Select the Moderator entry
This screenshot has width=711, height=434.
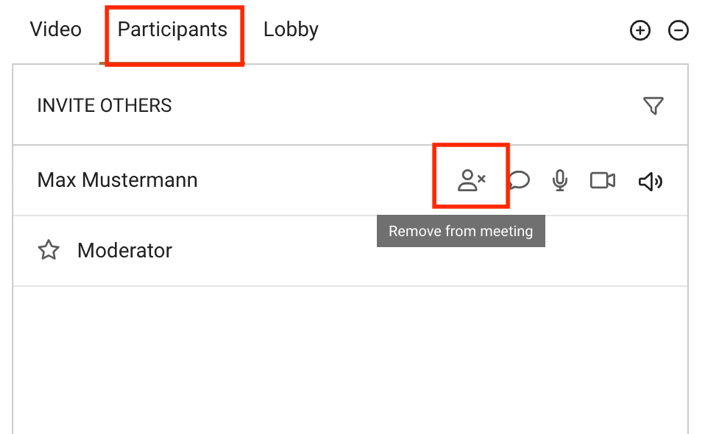(x=125, y=250)
